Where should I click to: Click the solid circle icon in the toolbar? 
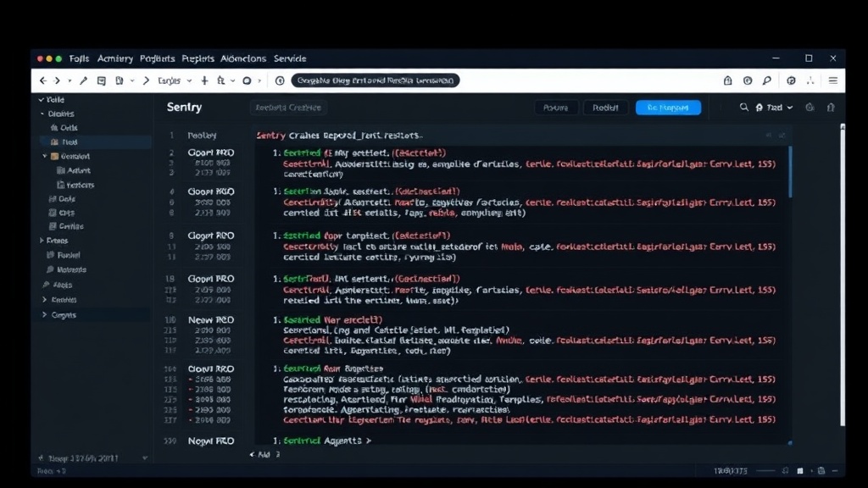click(247, 80)
